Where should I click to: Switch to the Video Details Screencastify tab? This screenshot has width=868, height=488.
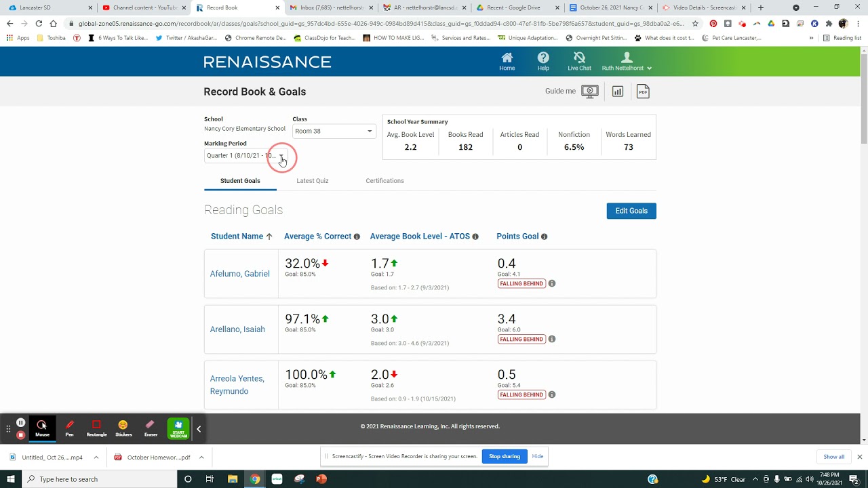coord(704,7)
